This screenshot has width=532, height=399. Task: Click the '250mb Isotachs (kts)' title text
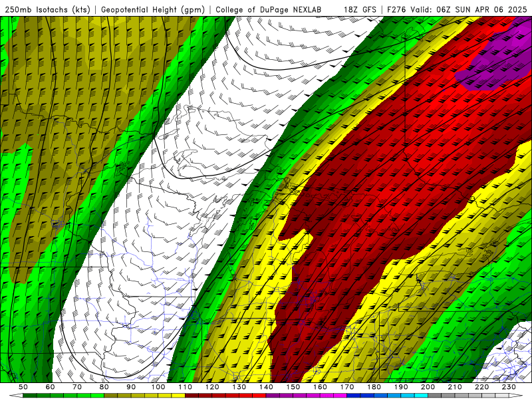click(47, 10)
